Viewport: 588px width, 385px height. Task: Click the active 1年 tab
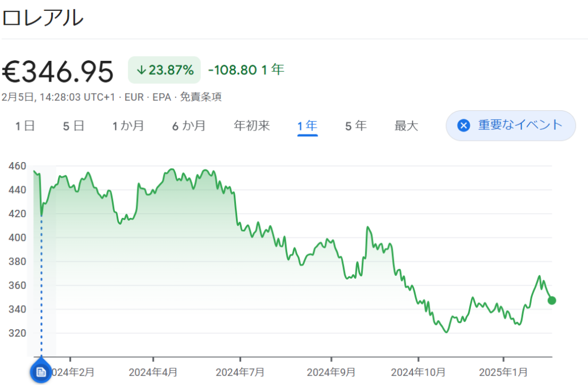[307, 126]
